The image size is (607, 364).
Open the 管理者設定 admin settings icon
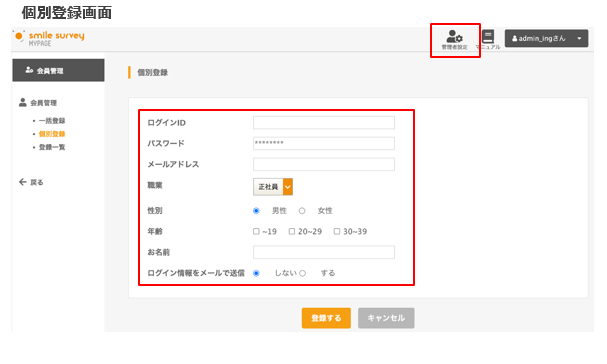click(x=454, y=39)
